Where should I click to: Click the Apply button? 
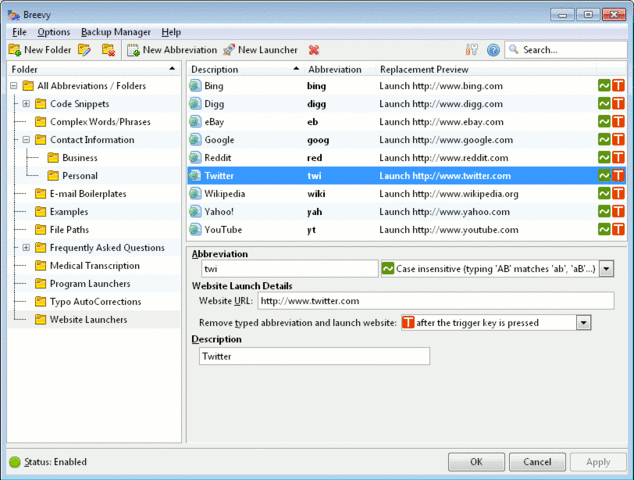[598, 462]
